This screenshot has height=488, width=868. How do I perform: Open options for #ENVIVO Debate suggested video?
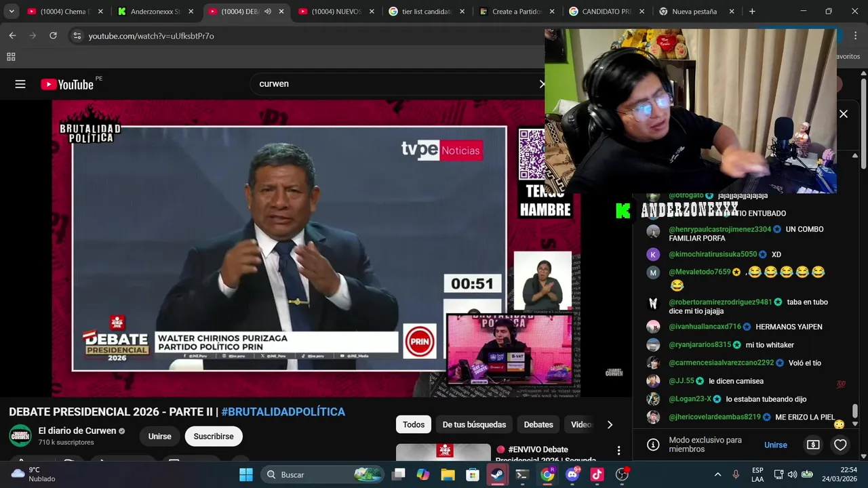[x=618, y=451]
